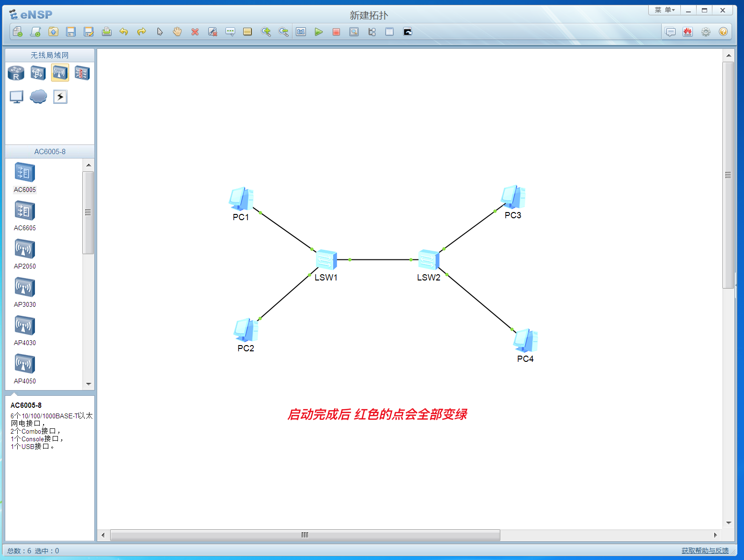The height and width of the screenshot is (560, 744).
Task: Collapse the 无线局域网 panel header
Action: point(49,55)
